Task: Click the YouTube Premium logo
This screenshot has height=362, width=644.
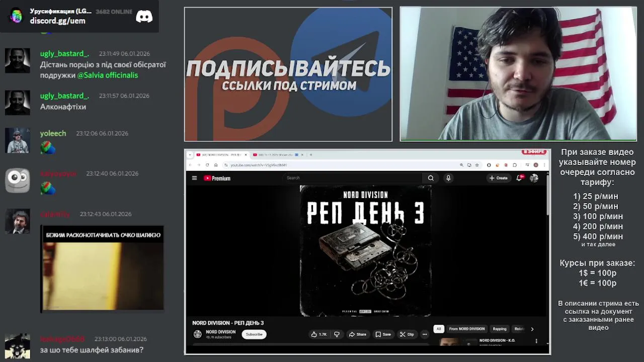Action: pyautogui.click(x=217, y=178)
